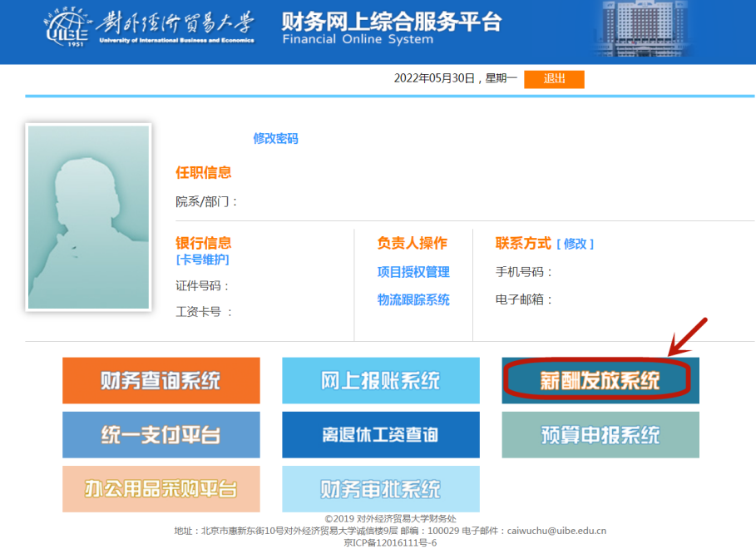
Task: Click the 银行信息 section heading
Action: click(204, 243)
